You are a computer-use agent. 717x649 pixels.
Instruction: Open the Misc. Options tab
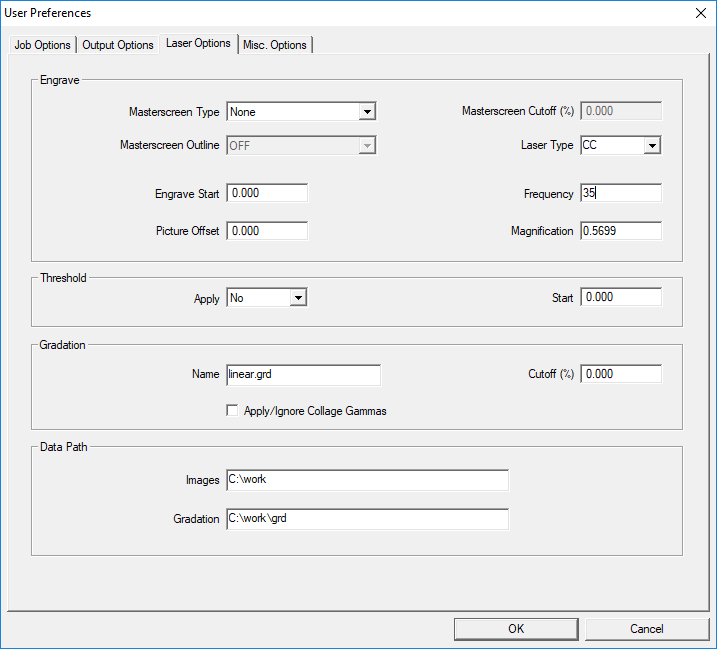click(x=276, y=45)
